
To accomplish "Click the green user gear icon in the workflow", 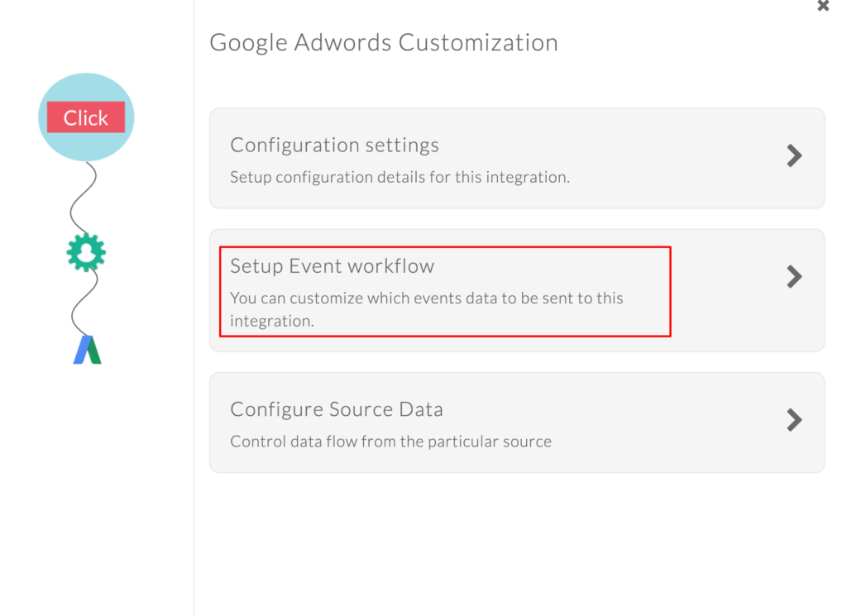I will pos(85,253).
